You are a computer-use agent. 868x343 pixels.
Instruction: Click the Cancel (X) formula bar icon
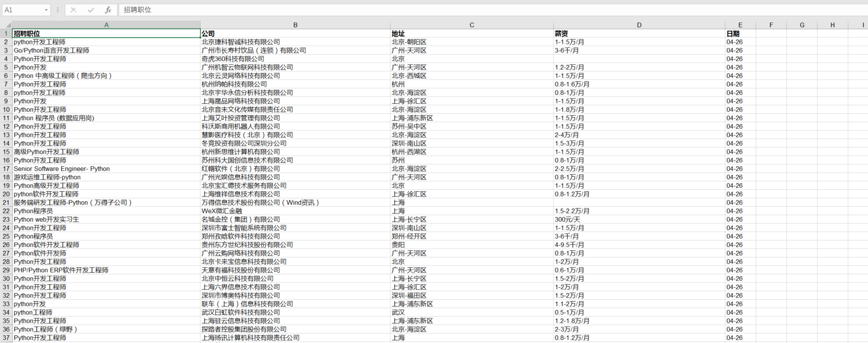click(x=73, y=10)
